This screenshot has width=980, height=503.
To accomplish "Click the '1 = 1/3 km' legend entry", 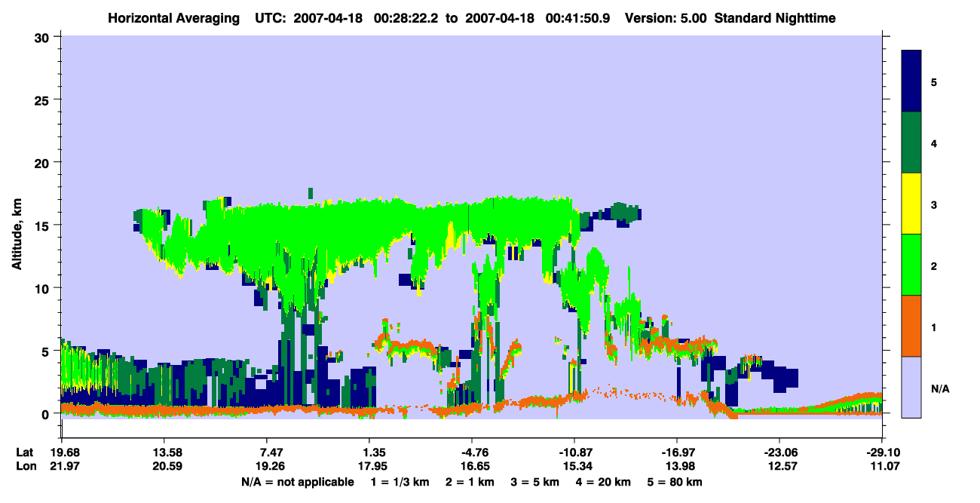I will tap(400, 482).
